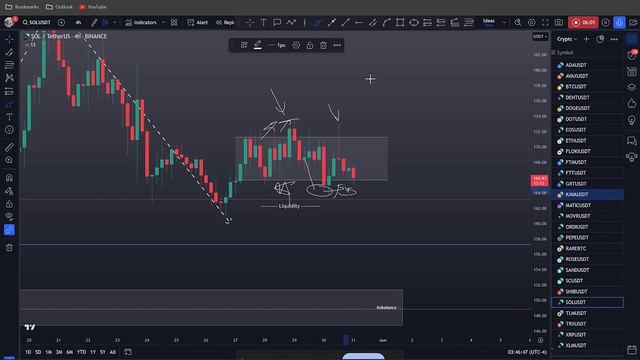Select the curve drawing tool
Screen dimensions: 640x360
click(x=387, y=22)
